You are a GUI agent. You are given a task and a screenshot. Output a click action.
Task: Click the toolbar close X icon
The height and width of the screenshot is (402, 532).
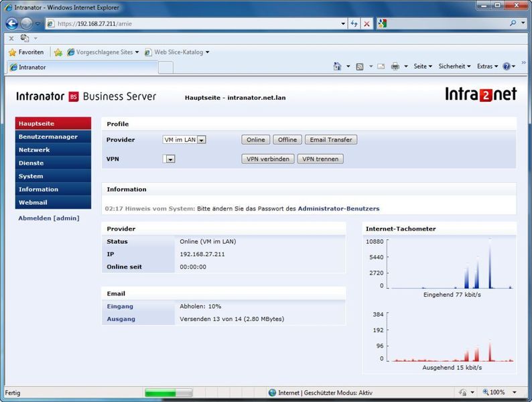pos(11,38)
